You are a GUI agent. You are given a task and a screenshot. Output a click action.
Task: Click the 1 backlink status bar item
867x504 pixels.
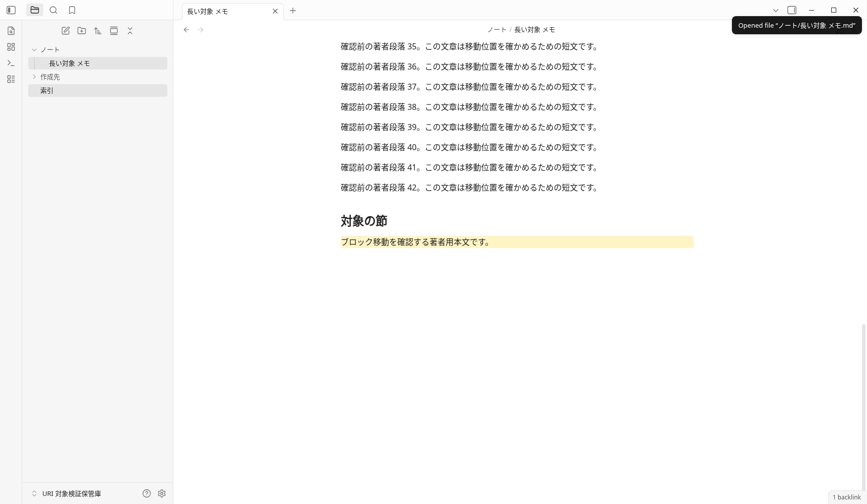pyautogui.click(x=847, y=497)
